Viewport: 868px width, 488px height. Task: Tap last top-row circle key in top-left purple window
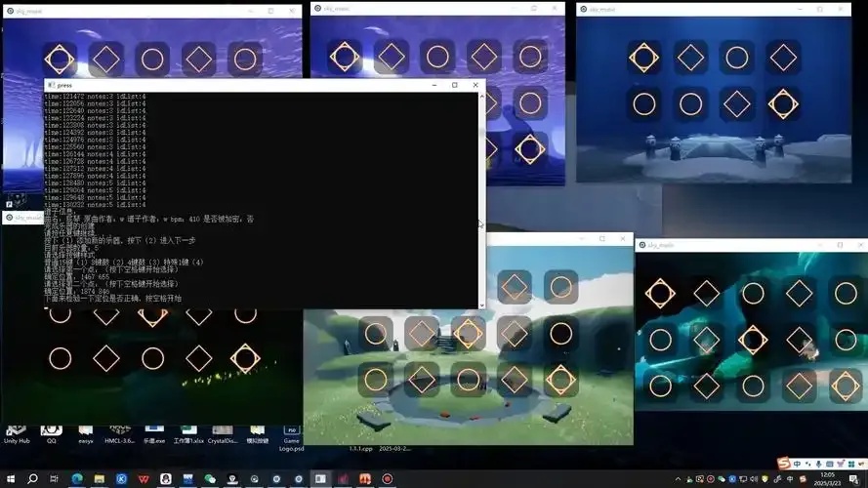point(245,60)
